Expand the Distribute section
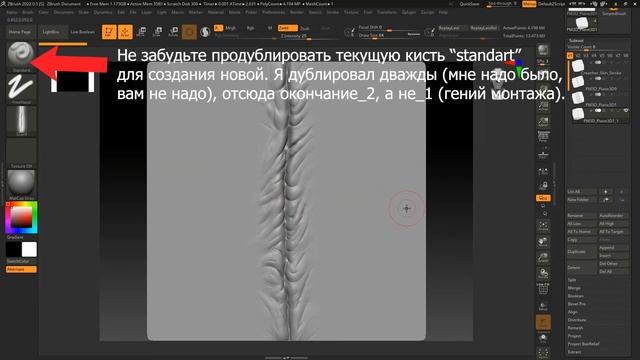The width and height of the screenshot is (640, 360). pyautogui.click(x=577, y=320)
